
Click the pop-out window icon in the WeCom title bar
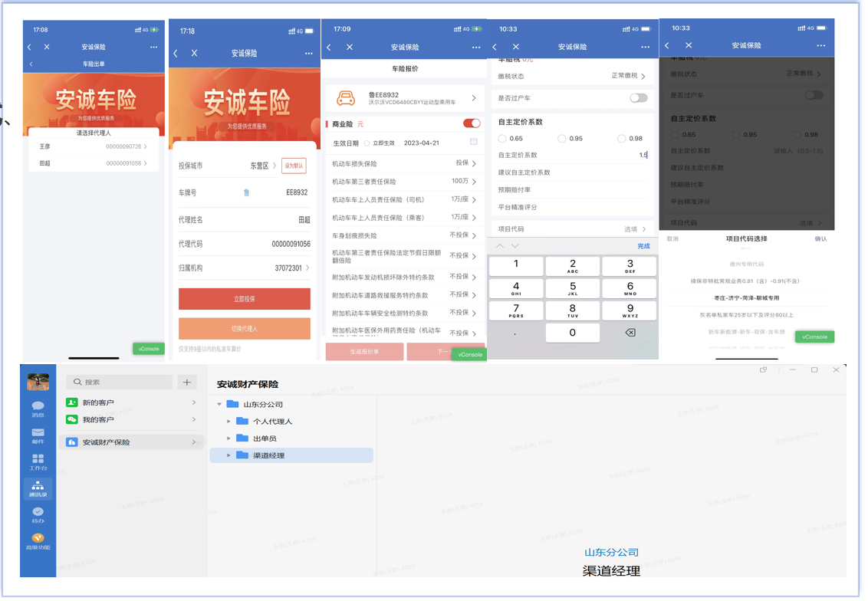[x=764, y=369]
